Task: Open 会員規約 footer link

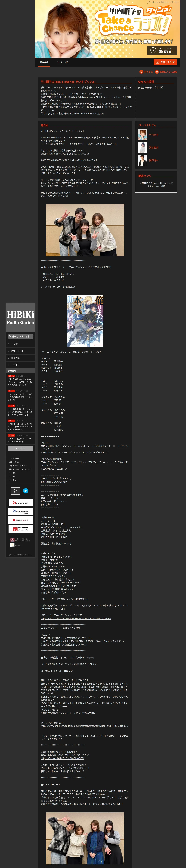Action: coord(12,476)
